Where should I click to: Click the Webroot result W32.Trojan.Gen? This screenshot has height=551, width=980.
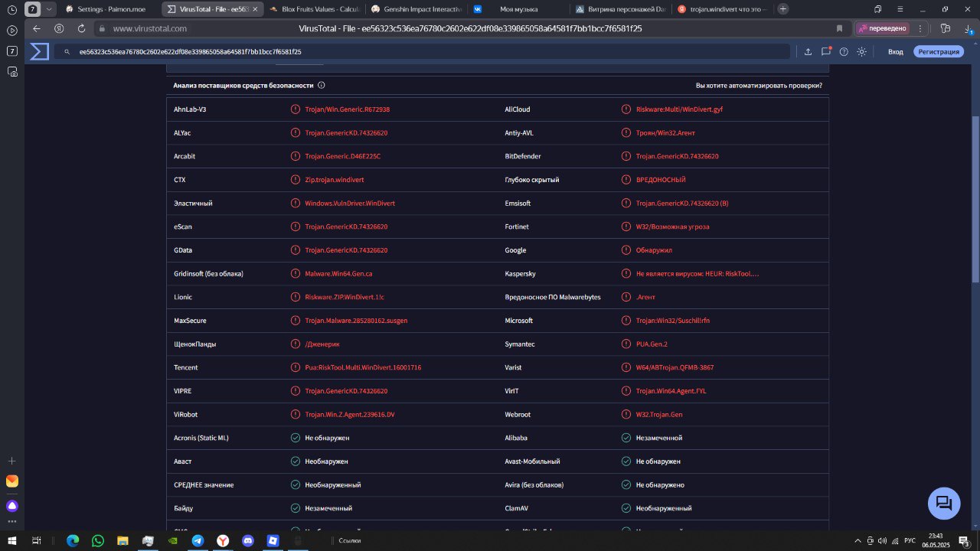point(659,414)
